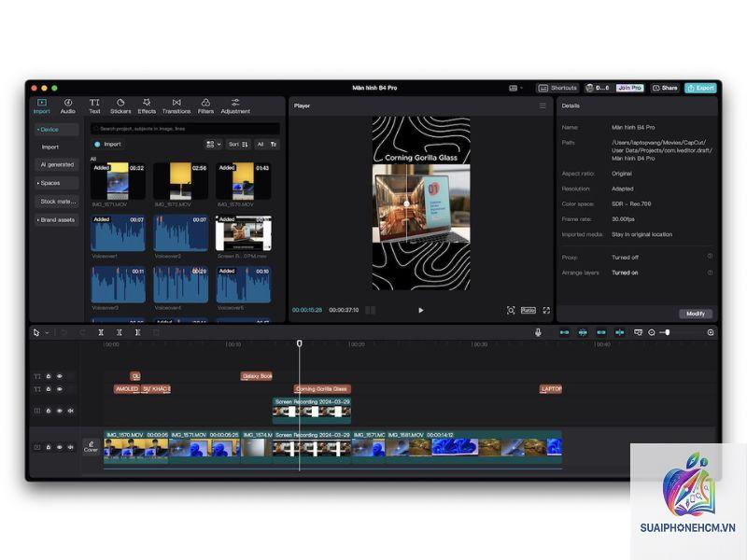The image size is (747, 560).
Task: Collapse the Device sidebar section
Action: pyautogui.click(x=56, y=130)
